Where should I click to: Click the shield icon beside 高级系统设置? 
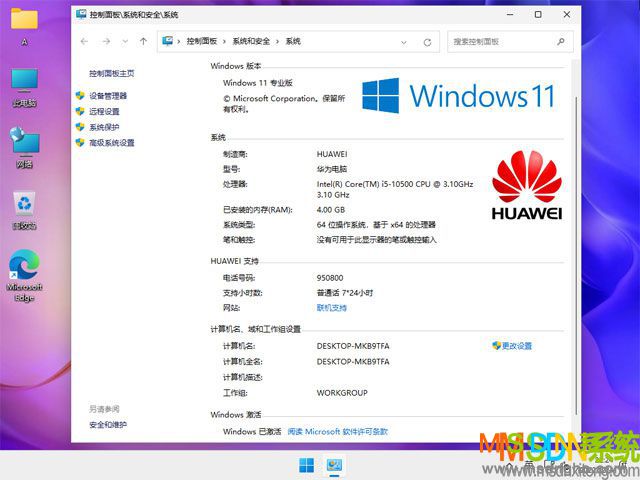[x=80, y=142]
